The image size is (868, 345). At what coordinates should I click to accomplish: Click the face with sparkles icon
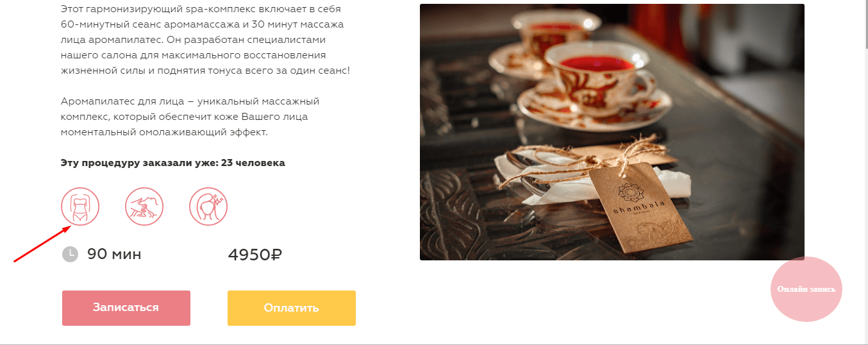[x=208, y=206]
